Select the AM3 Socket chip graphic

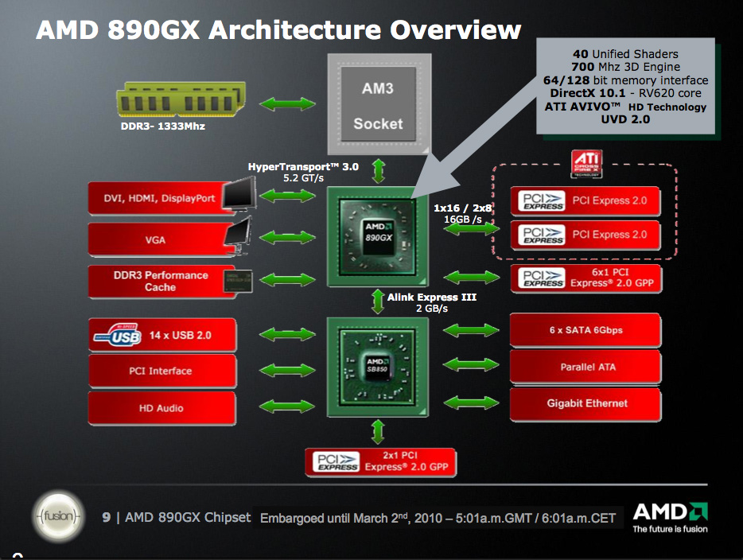pos(379,103)
